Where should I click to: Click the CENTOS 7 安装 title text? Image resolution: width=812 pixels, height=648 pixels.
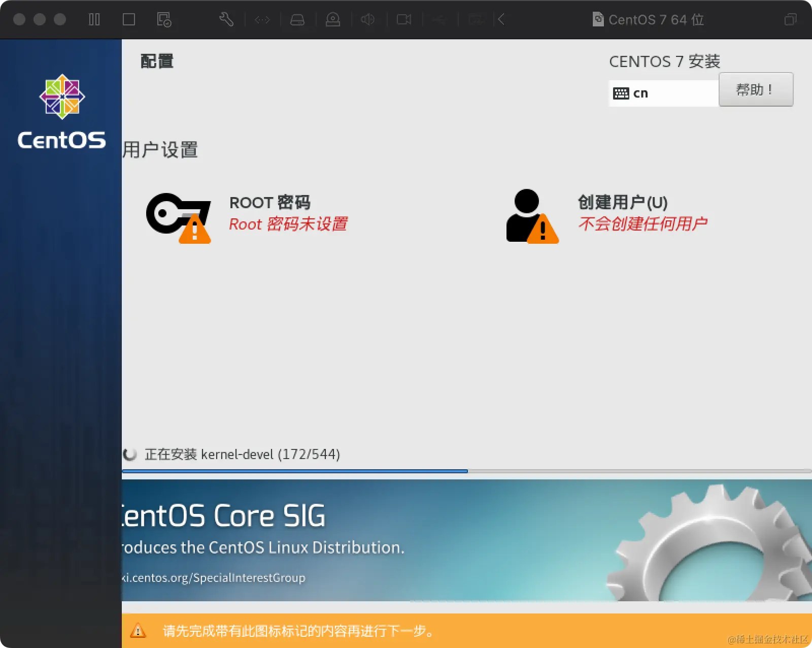pos(664,61)
